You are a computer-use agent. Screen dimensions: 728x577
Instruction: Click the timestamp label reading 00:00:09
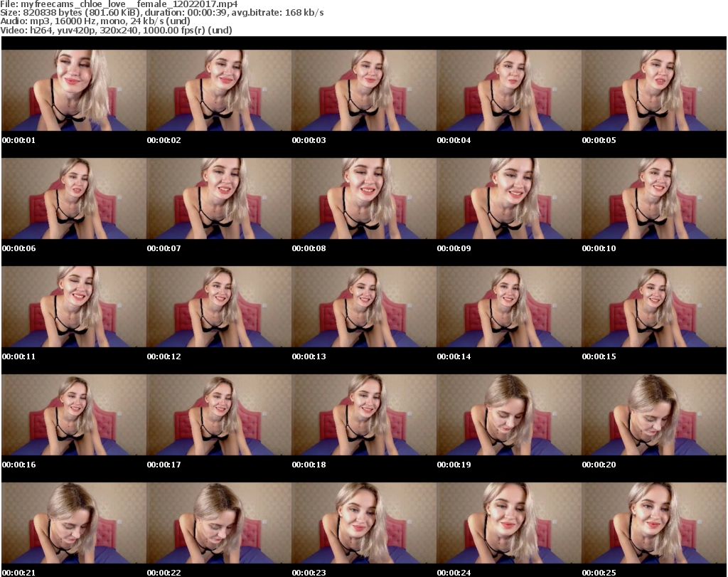coord(454,248)
